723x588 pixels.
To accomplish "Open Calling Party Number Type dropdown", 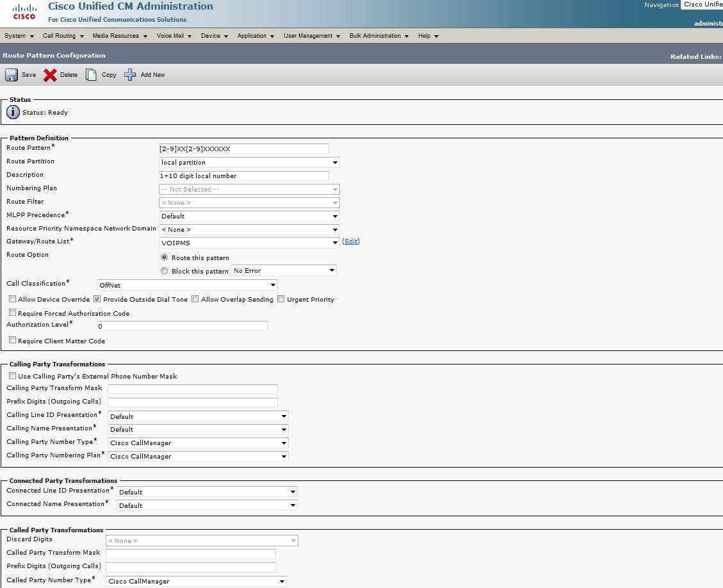I will click(198, 443).
